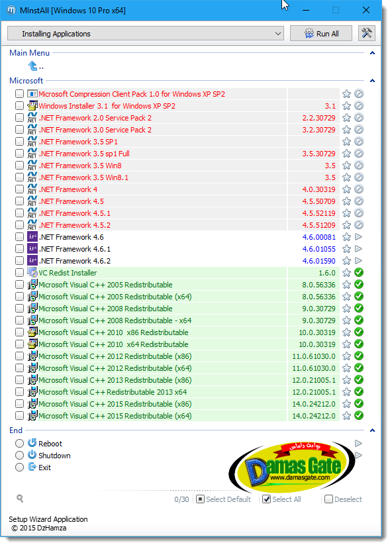Check Visual C++ 2012 Redistributable (x86) checkbox
The height and width of the screenshot is (547, 392).
(19, 356)
